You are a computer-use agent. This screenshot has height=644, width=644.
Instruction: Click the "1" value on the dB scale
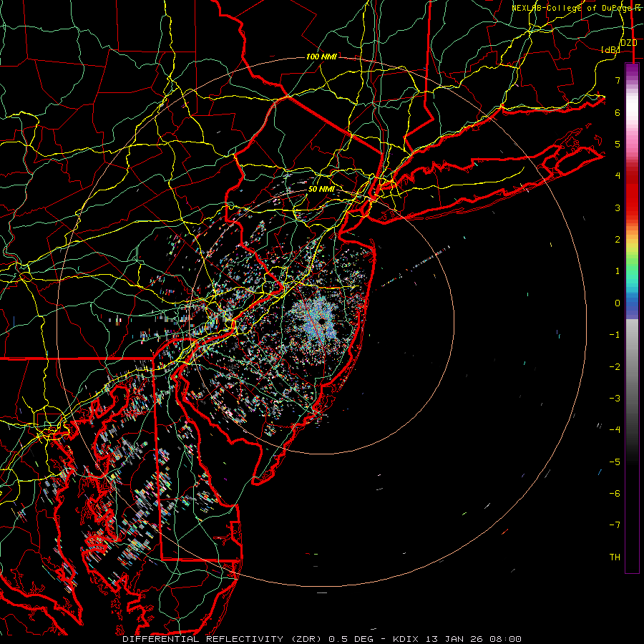[618, 271]
